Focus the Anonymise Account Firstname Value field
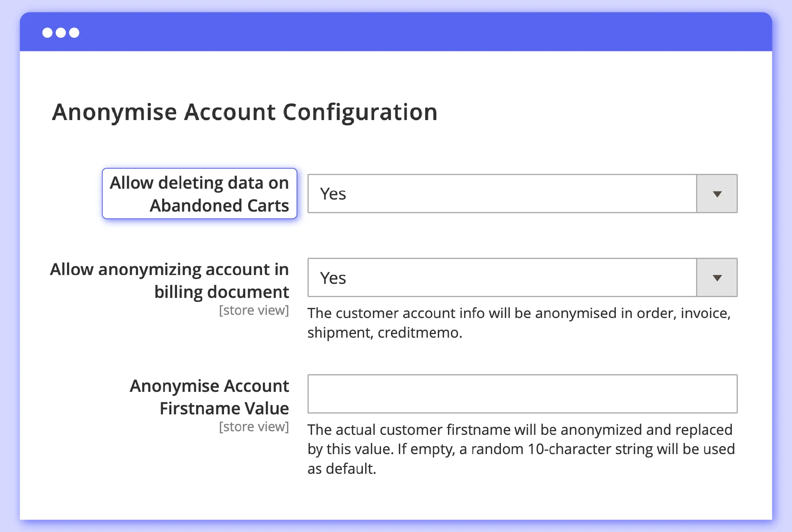Image resolution: width=792 pixels, height=532 pixels. click(522, 394)
